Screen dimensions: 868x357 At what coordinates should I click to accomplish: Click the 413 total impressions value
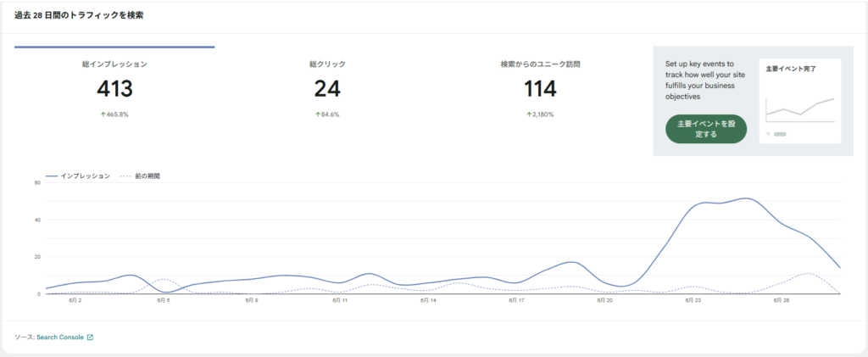(114, 89)
